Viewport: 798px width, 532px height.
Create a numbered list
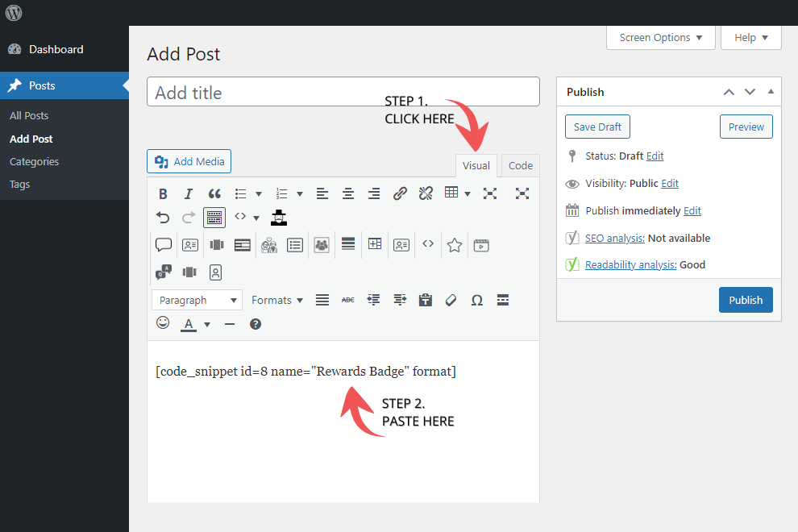coord(281,193)
